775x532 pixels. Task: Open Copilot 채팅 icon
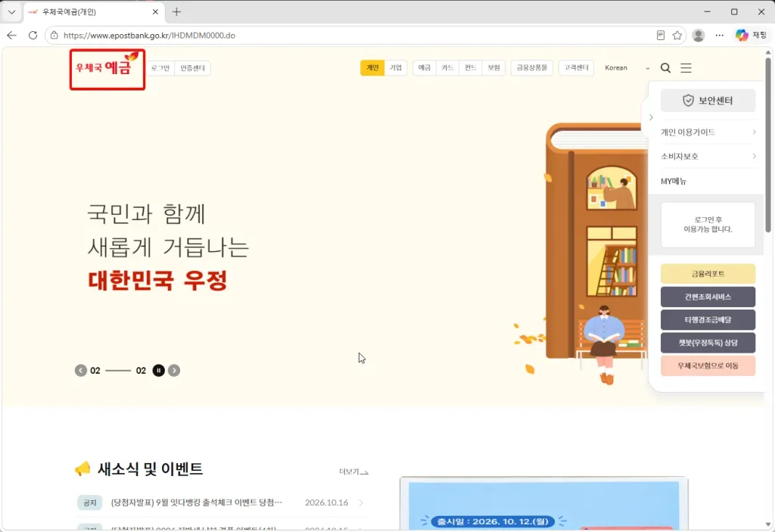point(751,35)
